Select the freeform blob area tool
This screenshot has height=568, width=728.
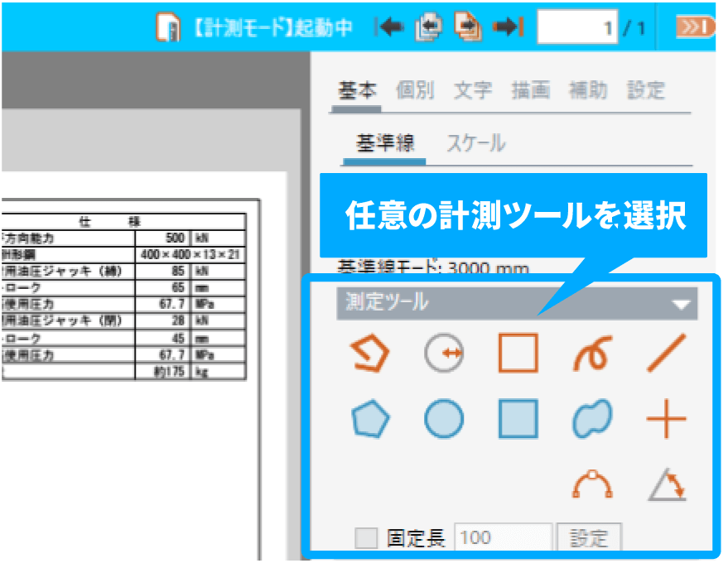[592, 420]
